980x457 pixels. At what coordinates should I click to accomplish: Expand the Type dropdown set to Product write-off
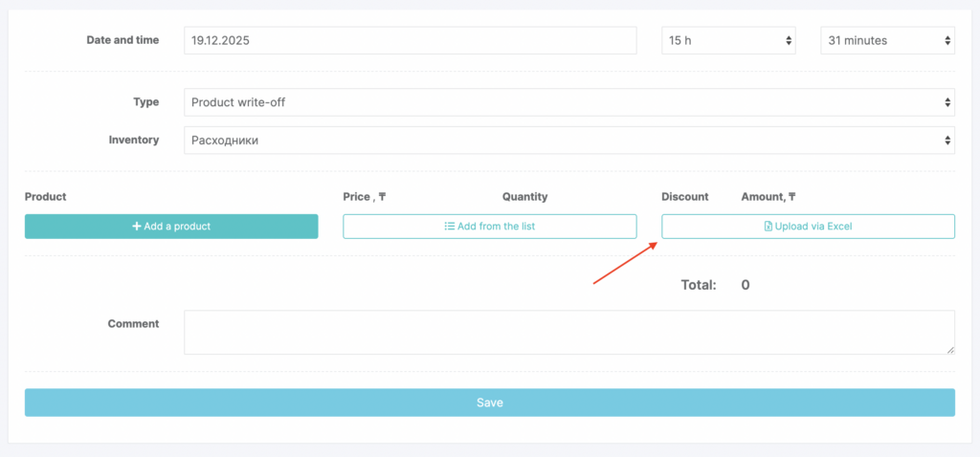point(568,102)
